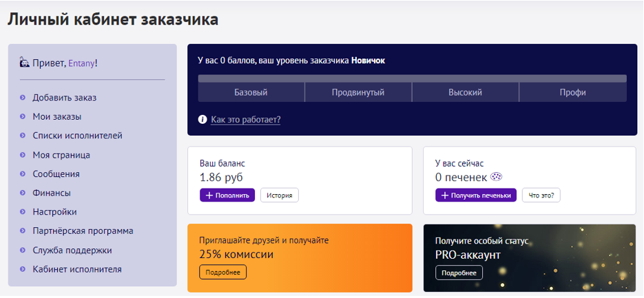Click the 1.86 руб balance value
This screenshot has width=644, height=298.
221,178
